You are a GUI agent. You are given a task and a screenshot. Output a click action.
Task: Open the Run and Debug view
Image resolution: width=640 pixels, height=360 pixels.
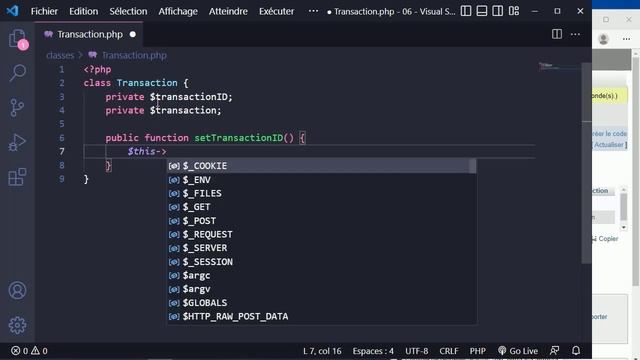[17, 142]
